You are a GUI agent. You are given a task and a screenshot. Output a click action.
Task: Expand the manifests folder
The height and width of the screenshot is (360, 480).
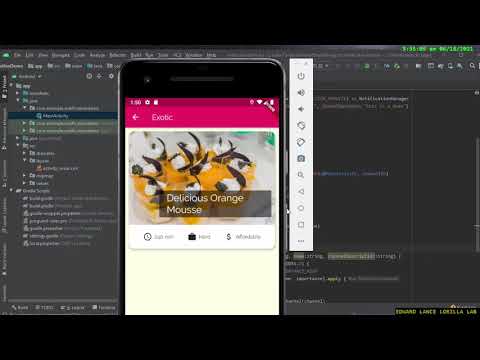tap(18, 93)
